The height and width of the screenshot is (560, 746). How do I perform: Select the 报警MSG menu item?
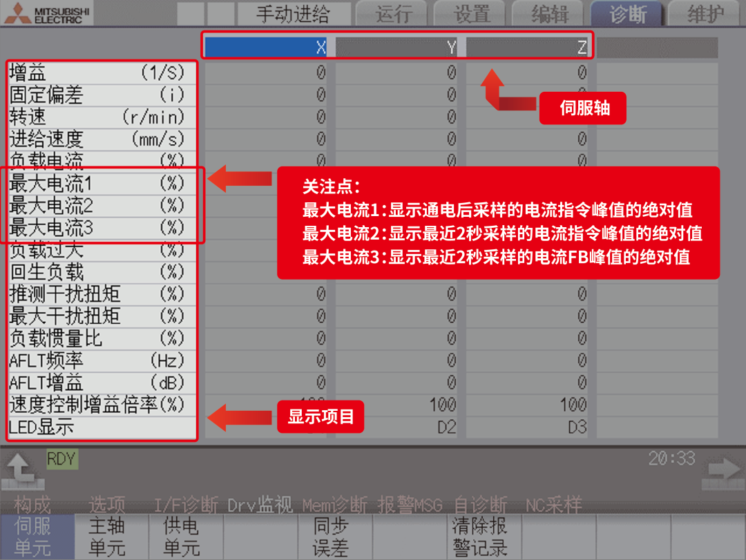(x=412, y=505)
